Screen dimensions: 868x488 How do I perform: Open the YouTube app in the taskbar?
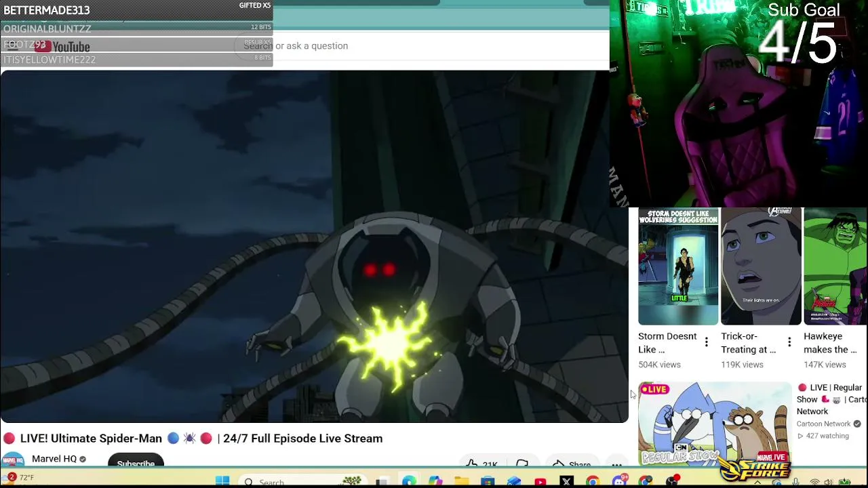(x=540, y=482)
